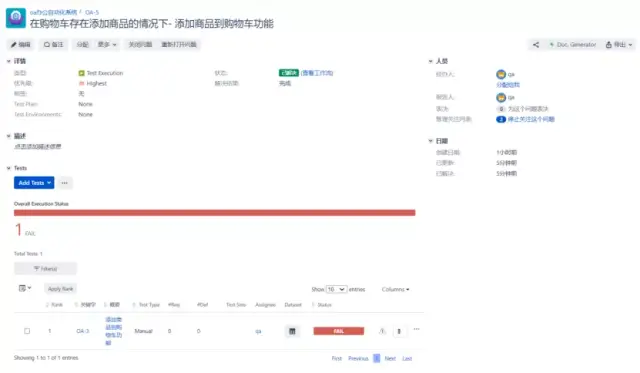640x373 pixels.
Task: Click the vote for this issue link
Action: [x=528, y=109]
